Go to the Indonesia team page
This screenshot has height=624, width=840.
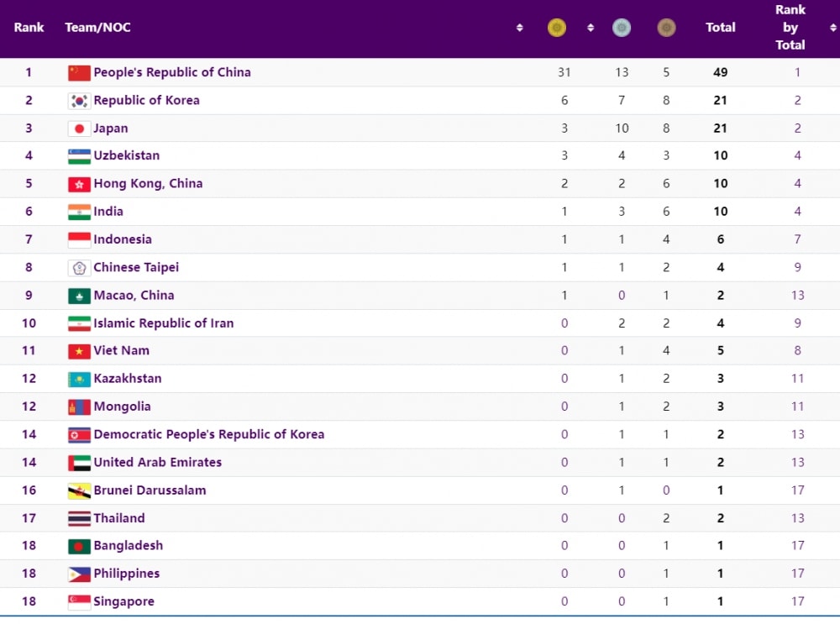coord(123,239)
